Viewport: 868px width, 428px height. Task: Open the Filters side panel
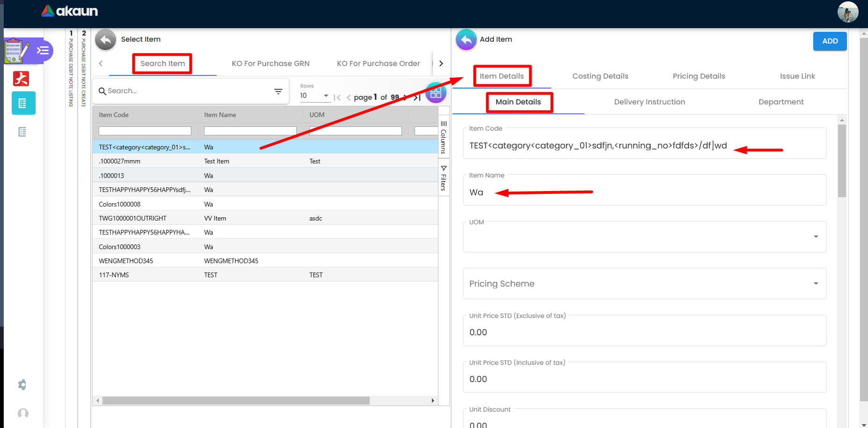(444, 178)
